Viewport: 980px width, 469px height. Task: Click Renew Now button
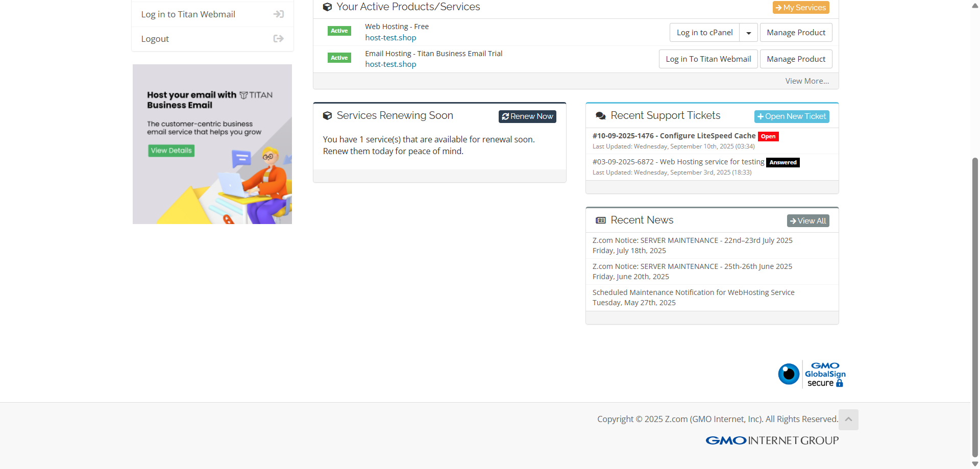(x=527, y=116)
